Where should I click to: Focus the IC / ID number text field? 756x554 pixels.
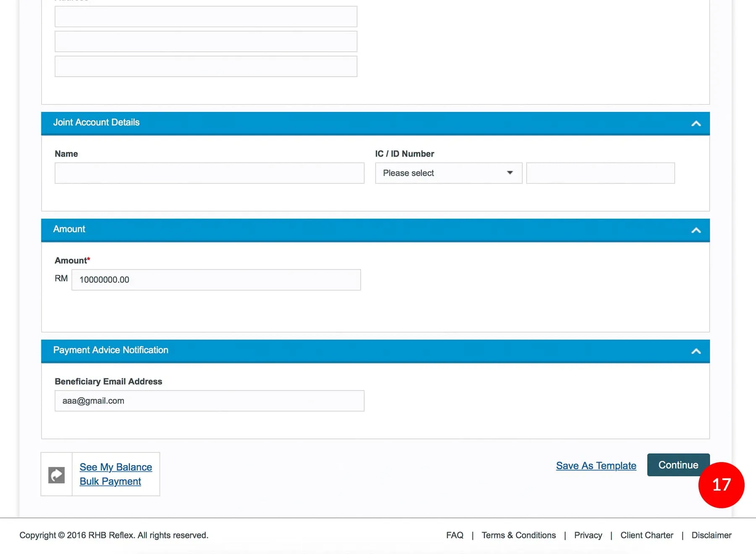(x=600, y=173)
